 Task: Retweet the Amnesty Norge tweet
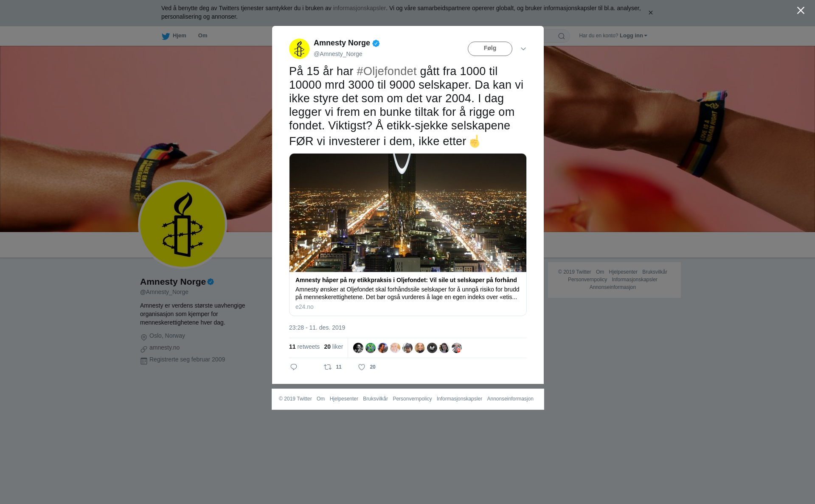(x=328, y=367)
